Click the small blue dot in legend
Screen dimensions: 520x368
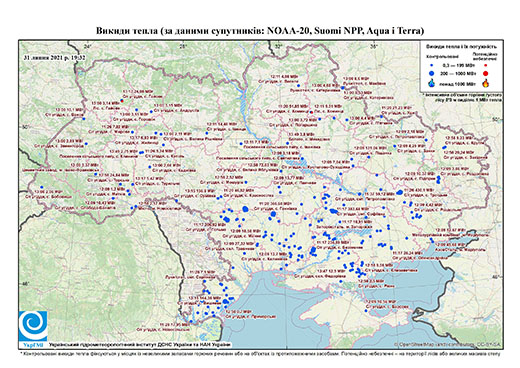pos(432,65)
